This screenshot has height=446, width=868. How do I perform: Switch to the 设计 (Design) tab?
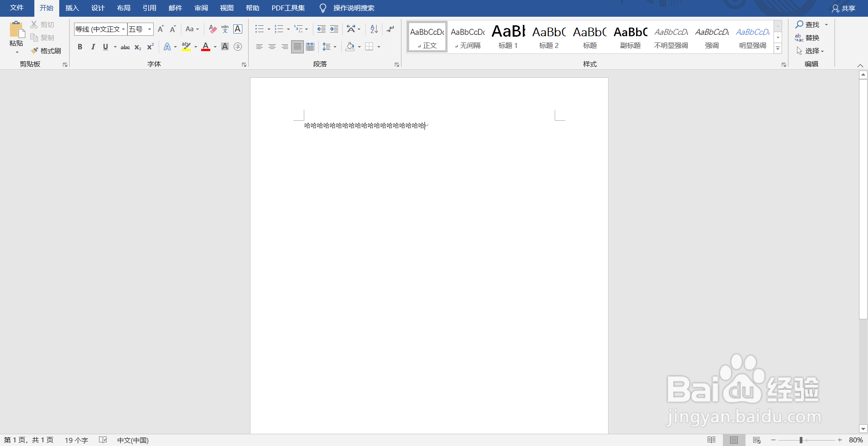(x=98, y=8)
